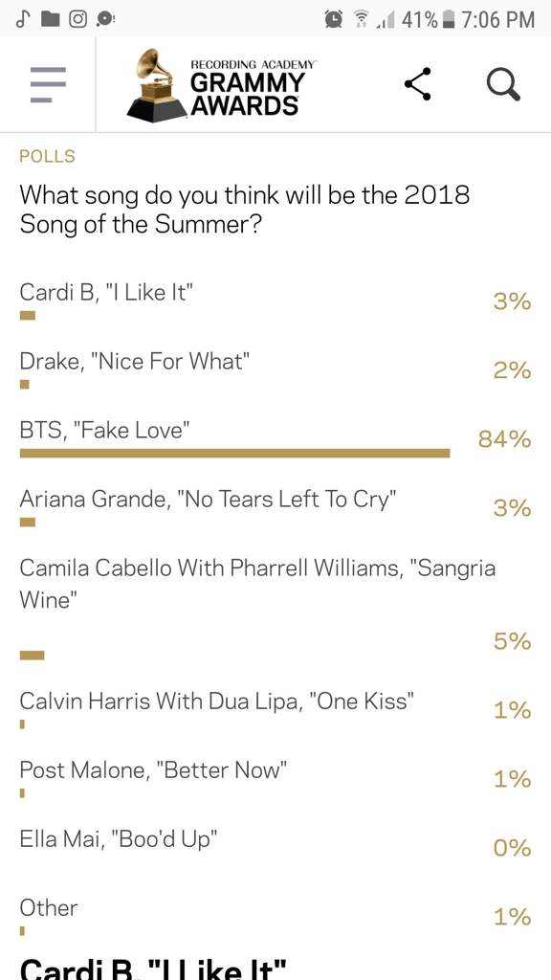Tap the battery status indicator
Image resolution: width=551 pixels, height=980 pixels.
pyautogui.click(x=448, y=19)
